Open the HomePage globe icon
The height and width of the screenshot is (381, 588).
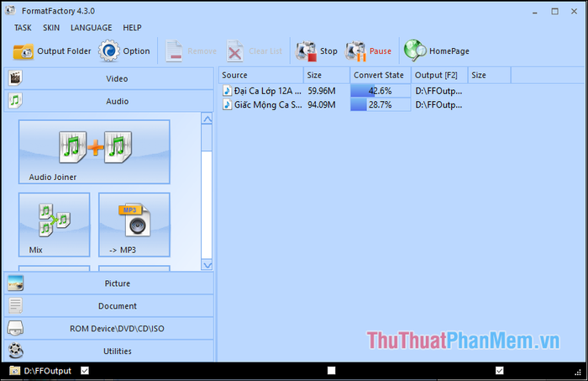pyautogui.click(x=415, y=50)
